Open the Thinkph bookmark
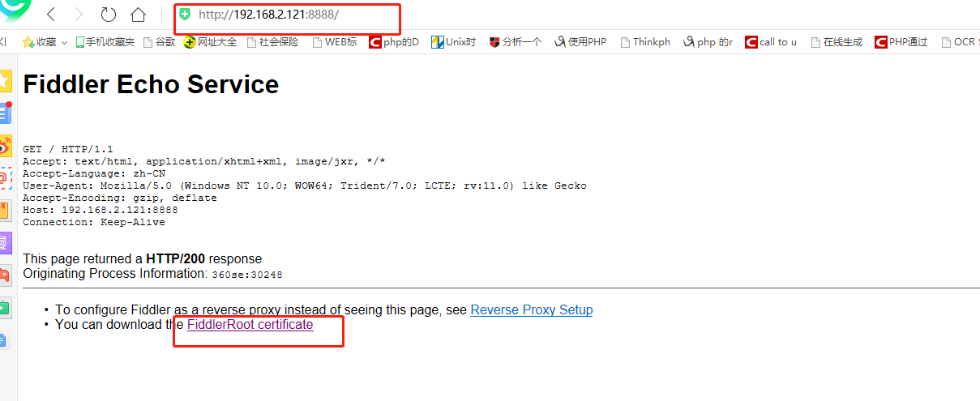 (645, 42)
